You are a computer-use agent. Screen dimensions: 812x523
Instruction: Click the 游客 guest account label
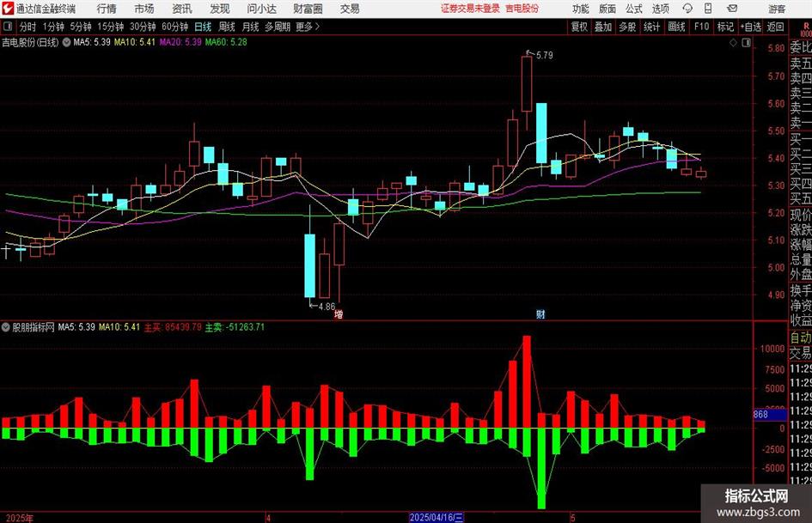point(777,9)
